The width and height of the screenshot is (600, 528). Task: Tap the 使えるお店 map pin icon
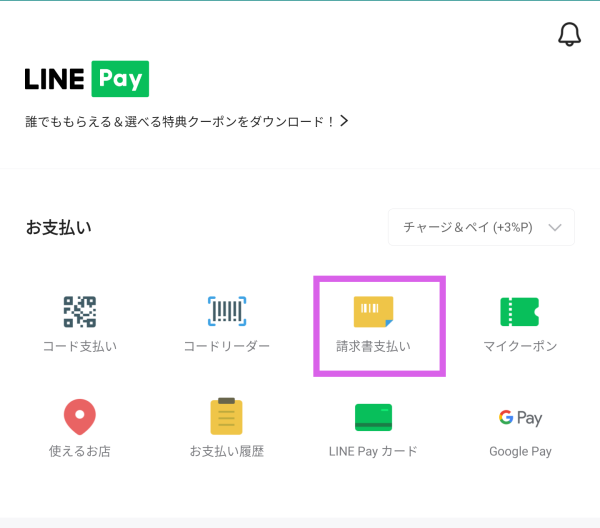click(80, 417)
